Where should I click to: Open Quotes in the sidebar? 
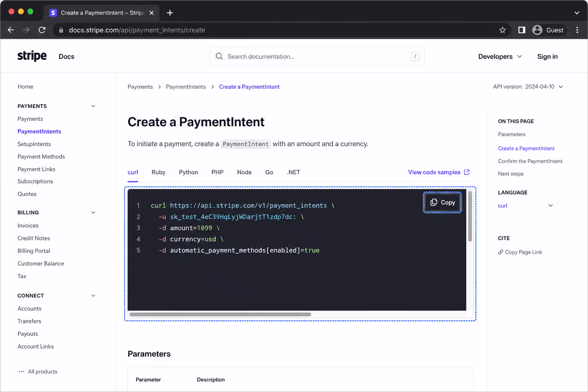(x=27, y=194)
